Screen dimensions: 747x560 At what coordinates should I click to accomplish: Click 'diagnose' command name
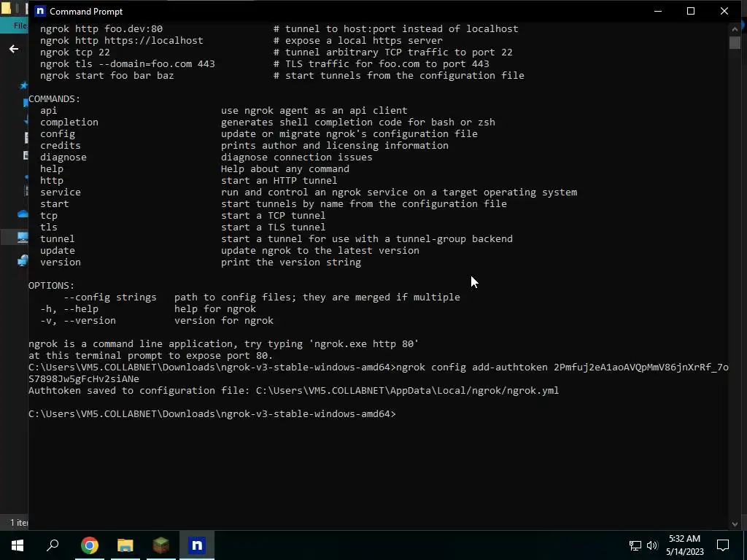(x=63, y=157)
